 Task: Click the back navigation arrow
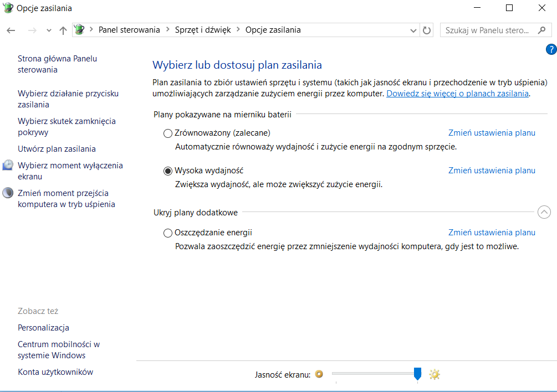coord(11,30)
